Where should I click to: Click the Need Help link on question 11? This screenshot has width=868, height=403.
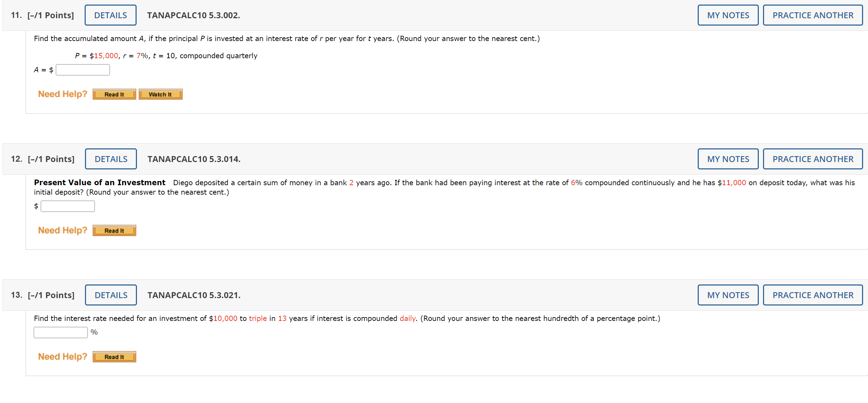(62, 94)
